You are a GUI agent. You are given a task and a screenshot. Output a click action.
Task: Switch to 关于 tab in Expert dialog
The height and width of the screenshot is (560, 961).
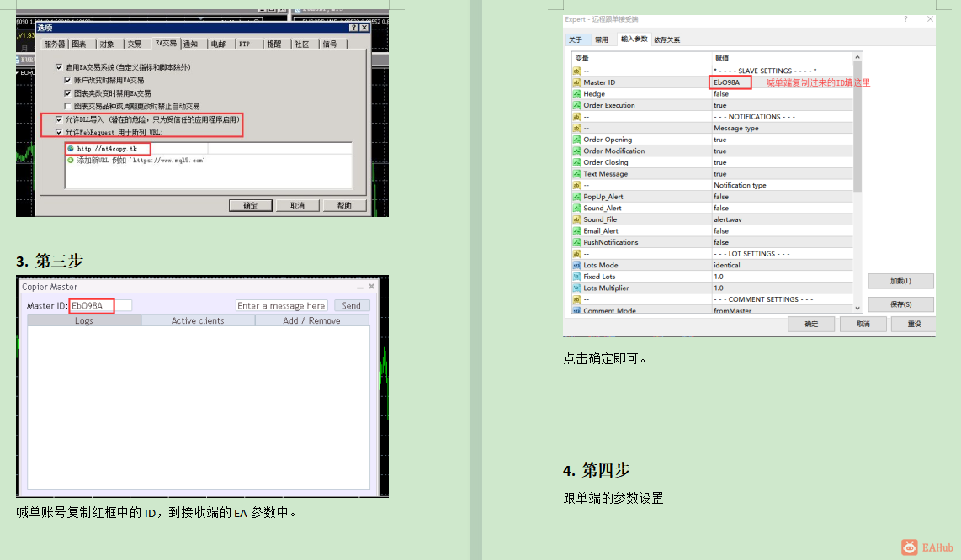576,40
